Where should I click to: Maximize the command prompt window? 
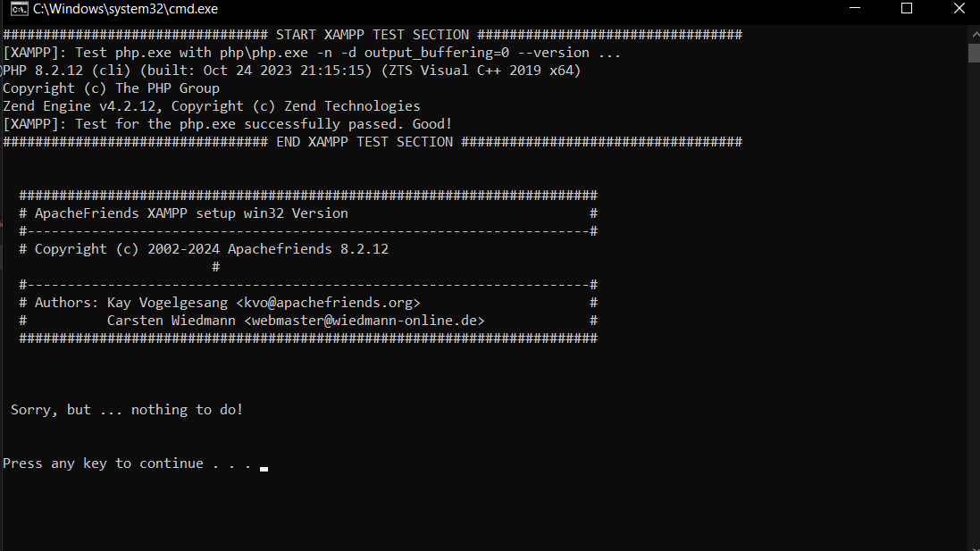tap(906, 9)
